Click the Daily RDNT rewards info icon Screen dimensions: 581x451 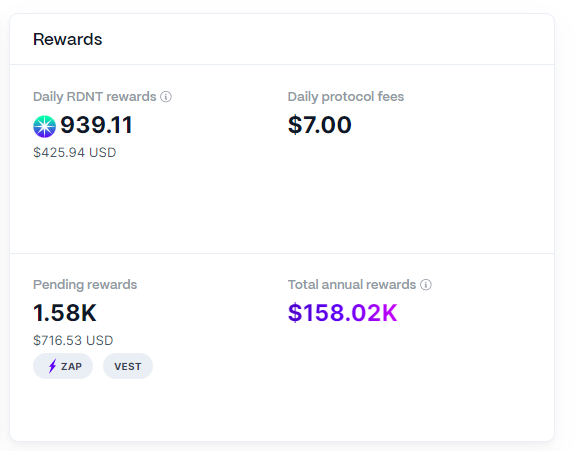pyautogui.click(x=166, y=97)
